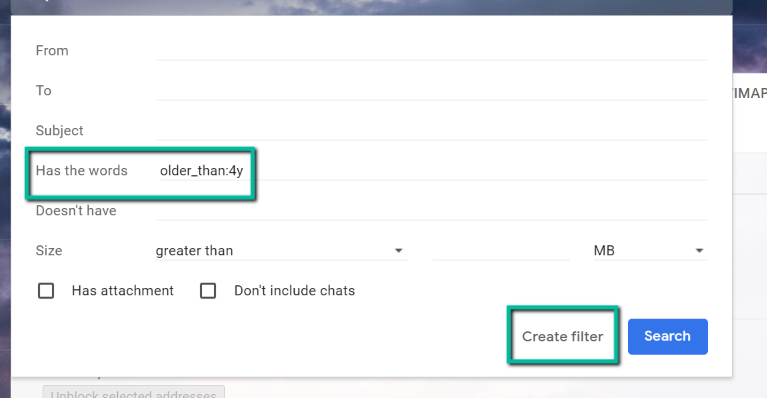This screenshot has height=398, width=767.
Task: Click the 'Size' label
Action: (49, 251)
